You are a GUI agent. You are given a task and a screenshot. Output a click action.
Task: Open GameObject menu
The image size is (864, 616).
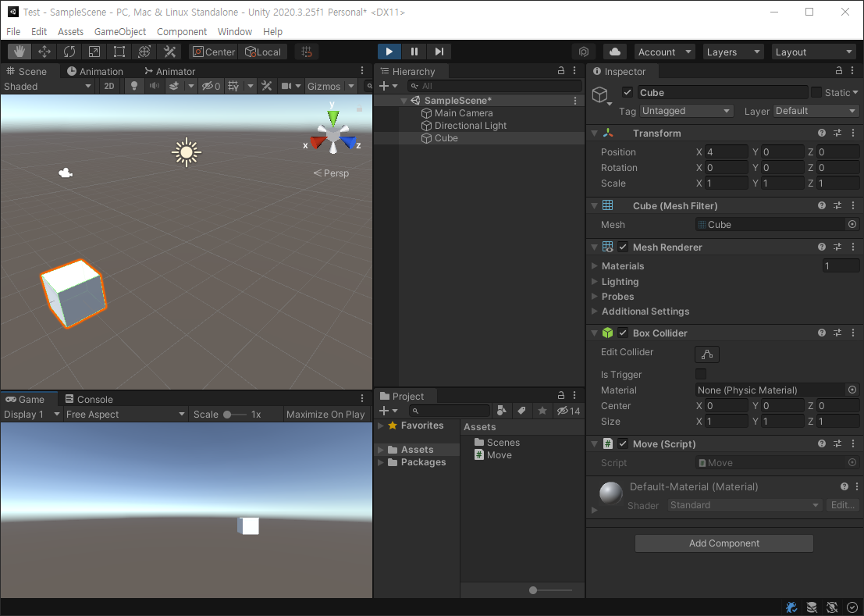(120, 31)
